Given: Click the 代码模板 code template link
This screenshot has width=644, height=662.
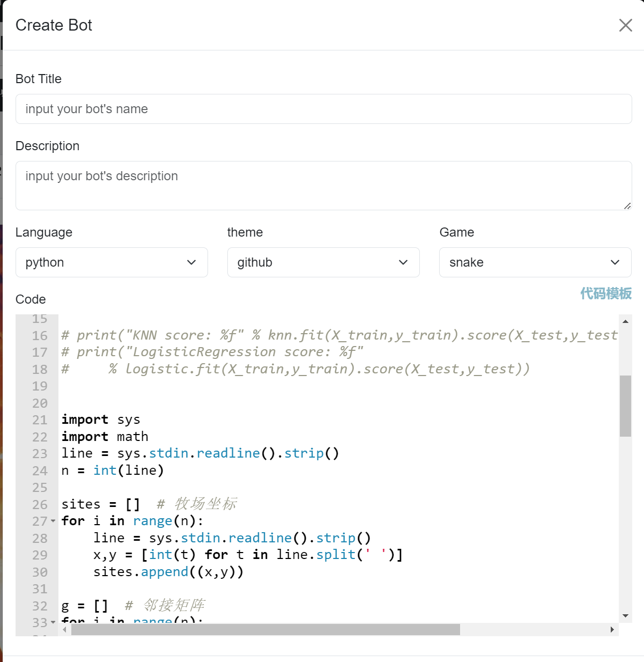Looking at the screenshot, I should pyautogui.click(x=605, y=293).
